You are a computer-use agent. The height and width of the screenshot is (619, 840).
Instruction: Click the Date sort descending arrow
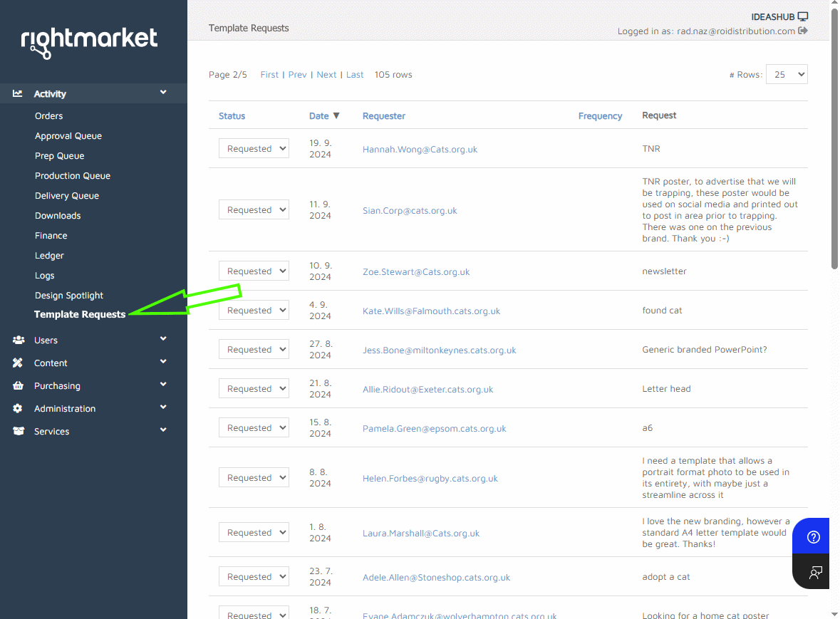click(336, 115)
